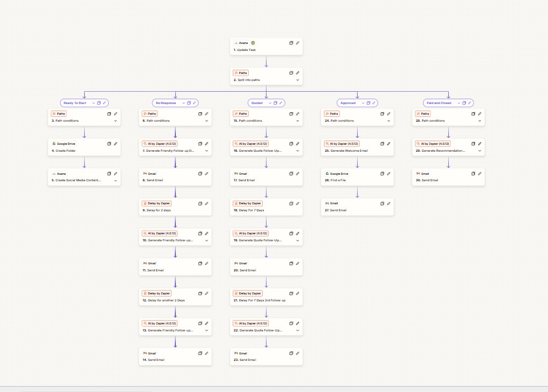Click the edit pencil on step 1 Update Task
The height and width of the screenshot is (392, 548).
298,43
